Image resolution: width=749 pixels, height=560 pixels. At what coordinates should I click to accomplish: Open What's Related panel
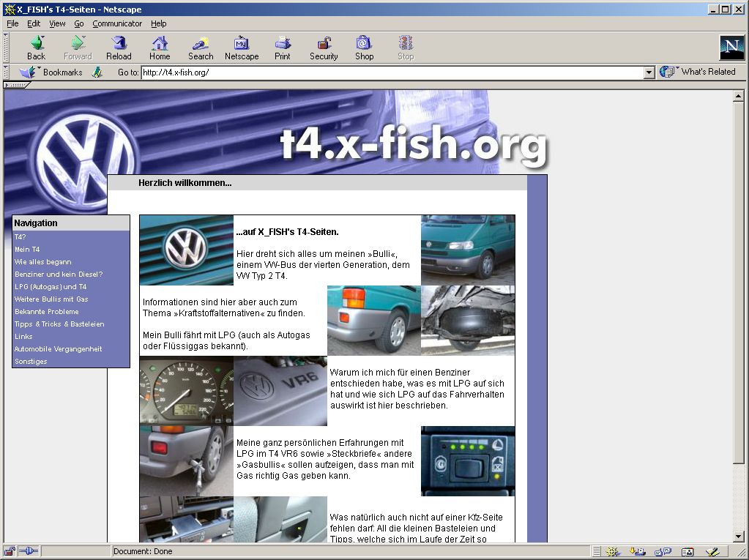[x=698, y=72]
